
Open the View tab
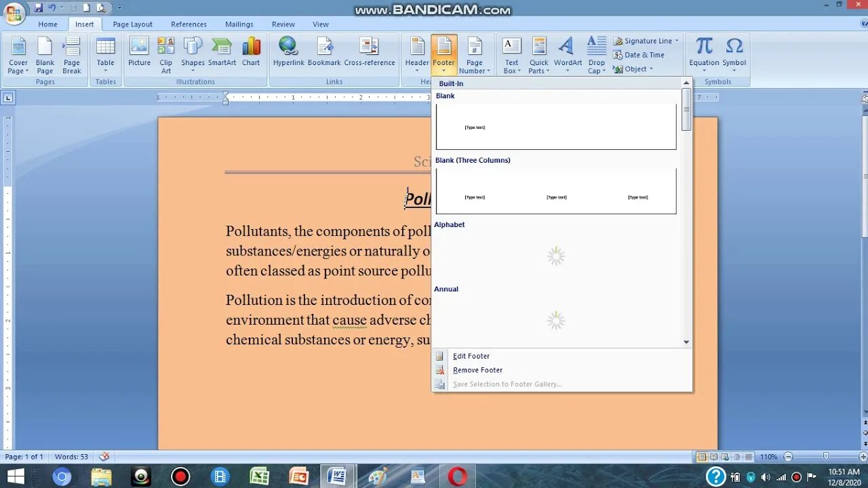coord(321,24)
